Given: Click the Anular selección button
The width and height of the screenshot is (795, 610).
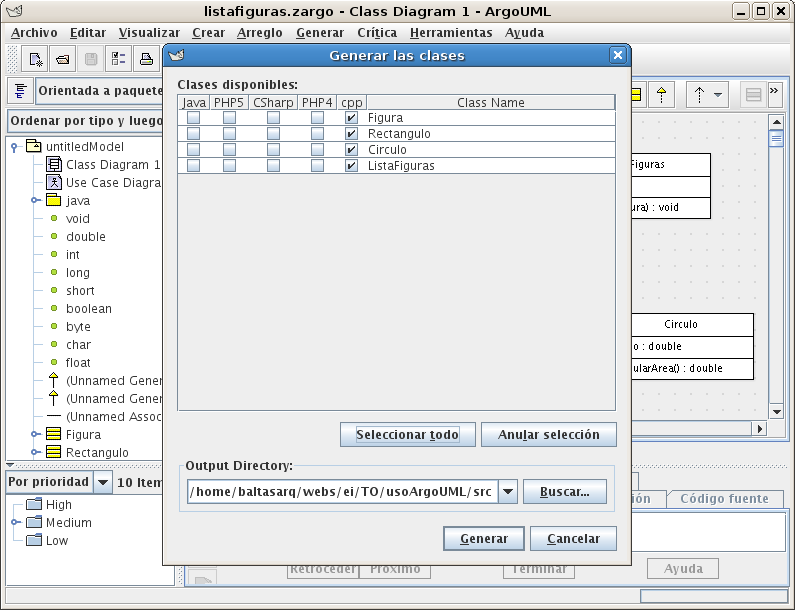Looking at the screenshot, I should point(549,435).
